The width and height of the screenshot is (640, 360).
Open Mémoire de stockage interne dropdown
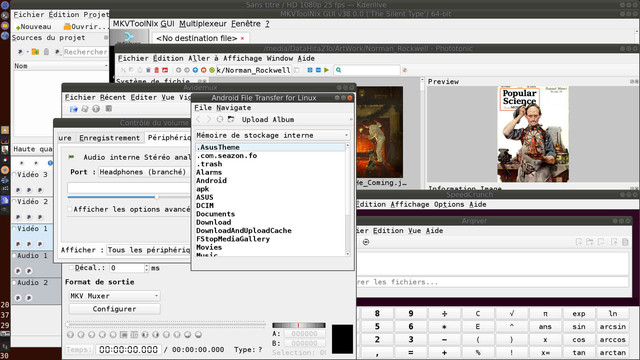(x=272, y=135)
